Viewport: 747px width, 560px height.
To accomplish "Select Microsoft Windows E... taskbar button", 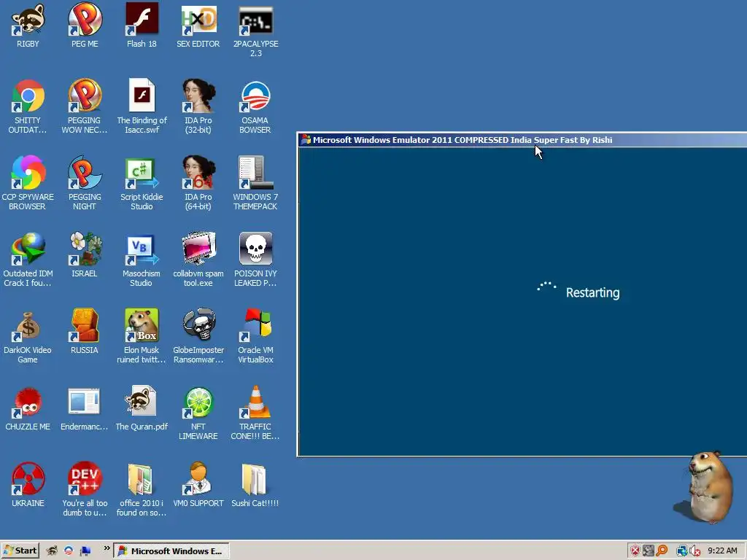I will coord(171,551).
